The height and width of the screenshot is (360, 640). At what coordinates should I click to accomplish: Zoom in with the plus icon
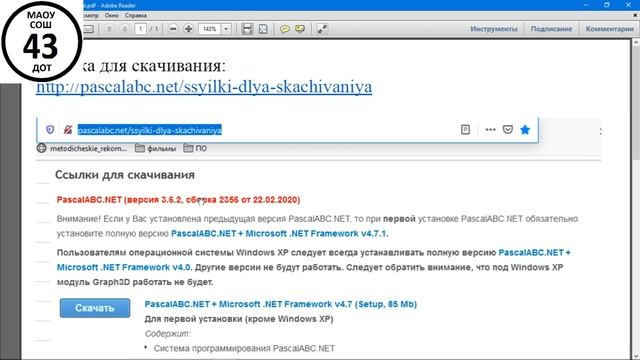tap(188, 29)
